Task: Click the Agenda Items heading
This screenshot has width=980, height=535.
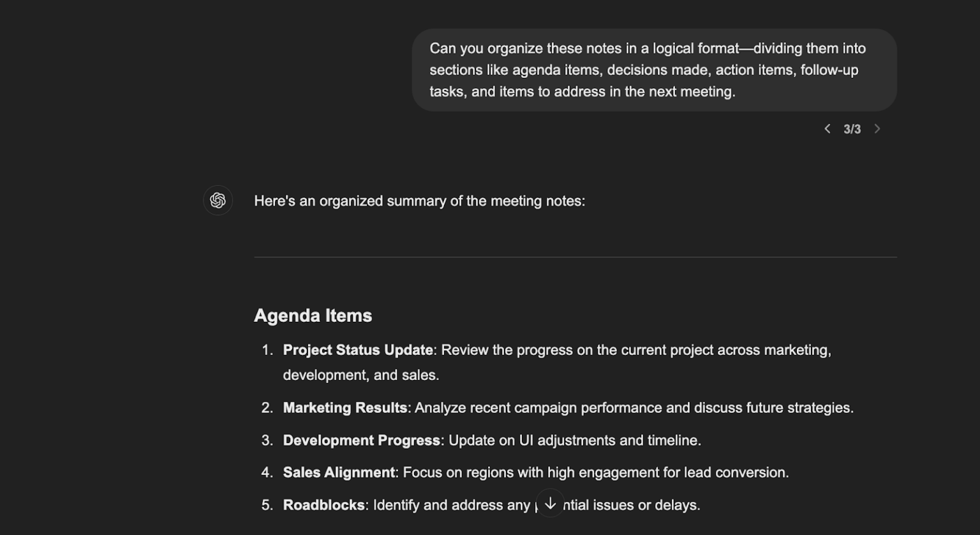Action: 313,315
